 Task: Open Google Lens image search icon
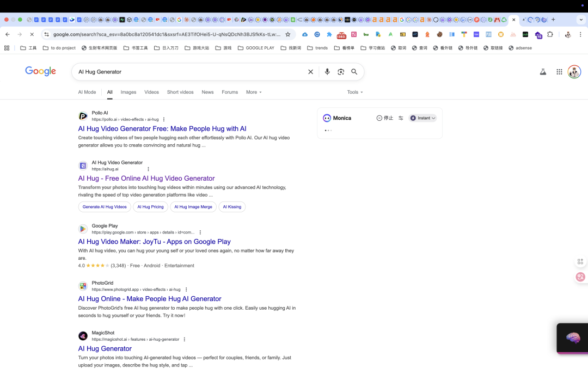(x=340, y=72)
